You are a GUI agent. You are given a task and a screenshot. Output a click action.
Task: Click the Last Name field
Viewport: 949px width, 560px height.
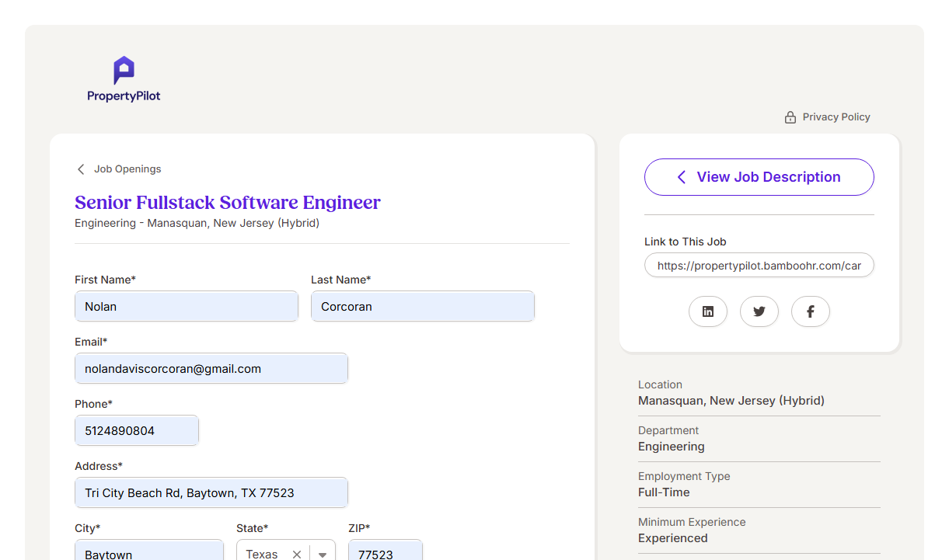click(x=422, y=307)
